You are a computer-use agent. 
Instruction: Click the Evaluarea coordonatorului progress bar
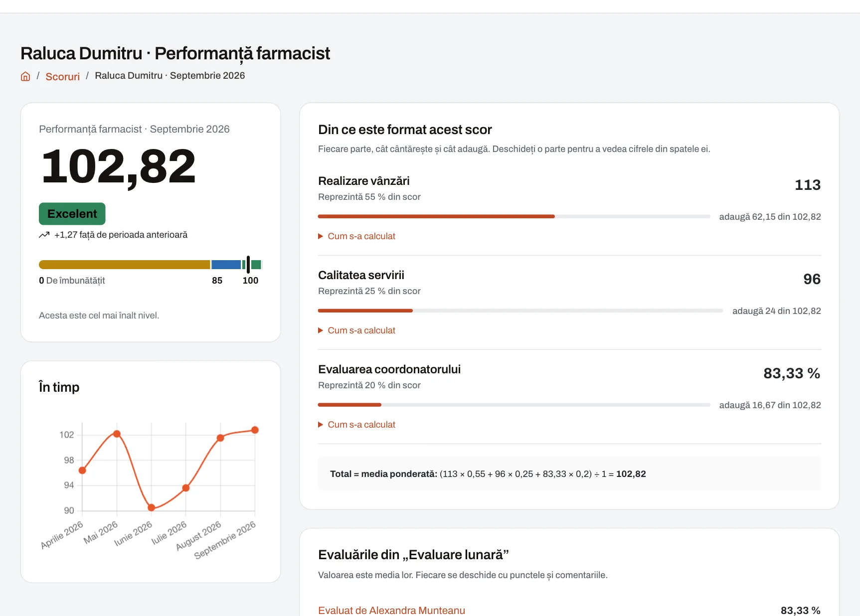pyautogui.click(x=514, y=405)
